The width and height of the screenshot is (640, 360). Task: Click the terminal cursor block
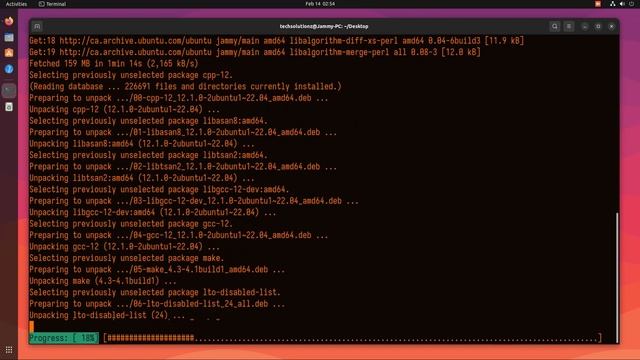pos(31,326)
